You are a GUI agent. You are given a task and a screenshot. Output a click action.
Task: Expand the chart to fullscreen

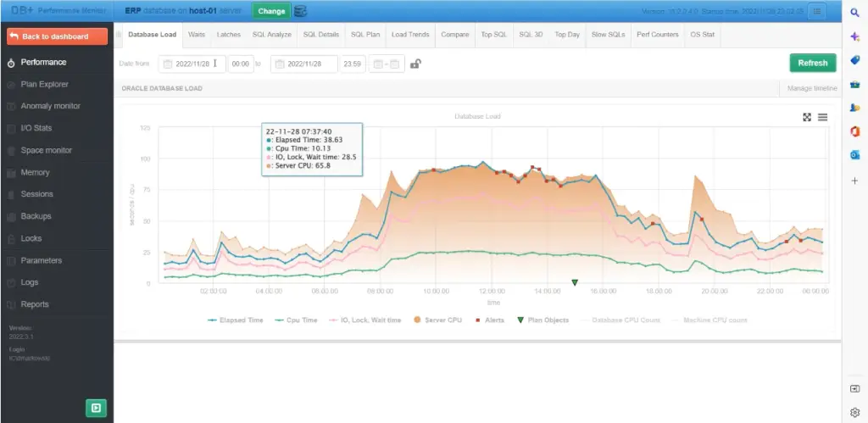point(807,117)
